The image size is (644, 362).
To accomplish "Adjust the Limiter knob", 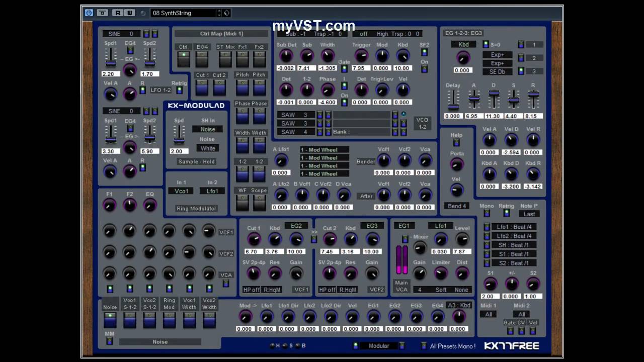I will tap(441, 274).
